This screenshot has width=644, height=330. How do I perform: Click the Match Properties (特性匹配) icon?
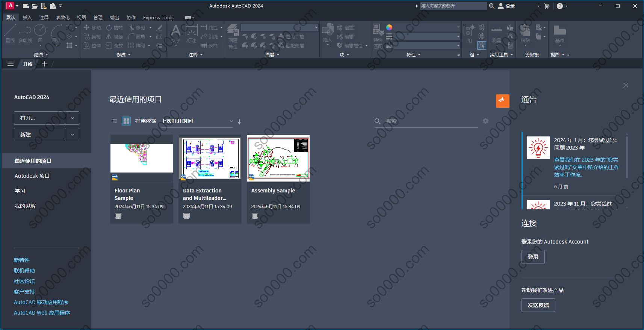tap(378, 30)
